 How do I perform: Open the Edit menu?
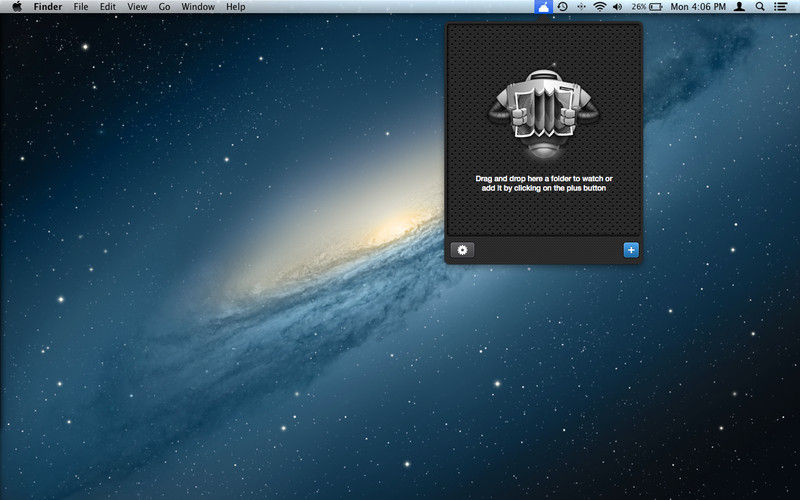pos(108,7)
